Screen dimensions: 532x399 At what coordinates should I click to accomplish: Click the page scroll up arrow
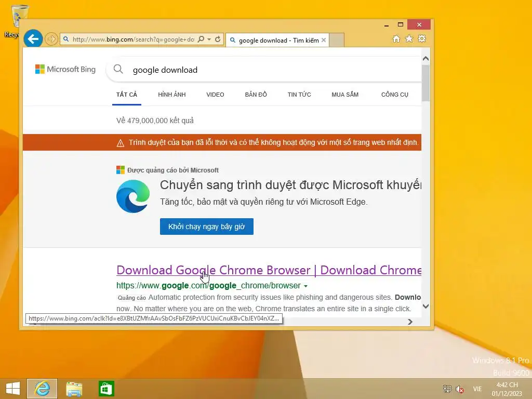[x=426, y=59]
